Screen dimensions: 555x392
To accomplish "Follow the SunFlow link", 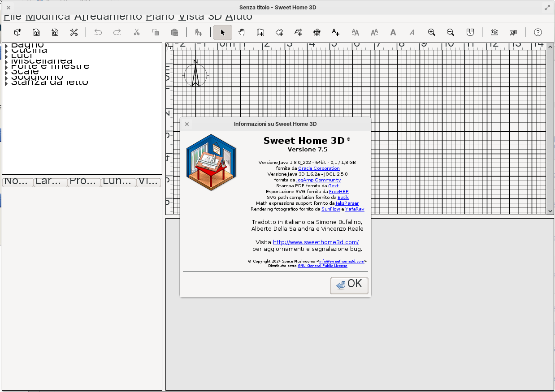I will pos(331,209).
